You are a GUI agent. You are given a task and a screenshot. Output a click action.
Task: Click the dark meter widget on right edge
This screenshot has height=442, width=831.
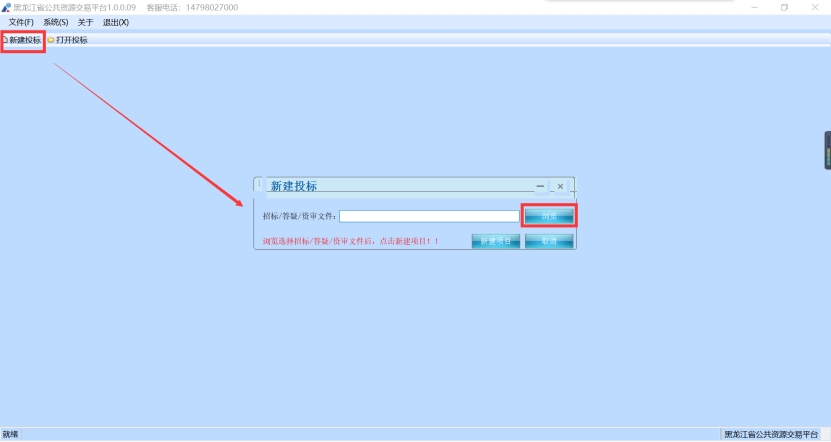point(827,150)
